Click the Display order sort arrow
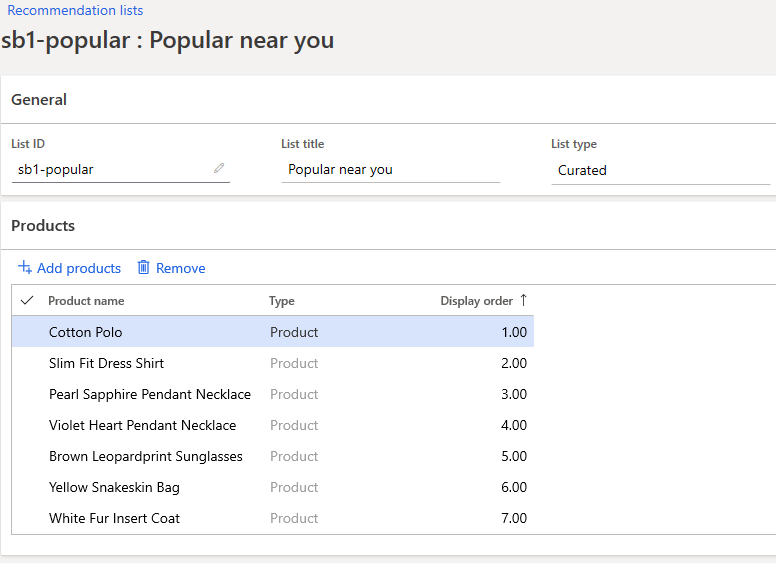Screen dimensions: 776x563 [x=523, y=301]
